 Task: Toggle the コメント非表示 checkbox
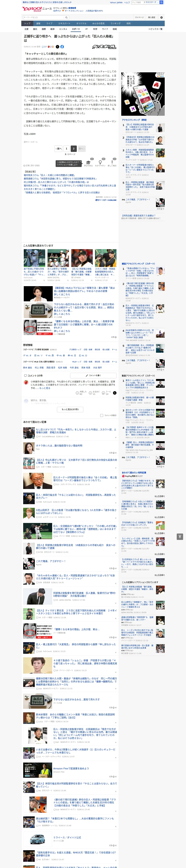(x=102, y=415)
